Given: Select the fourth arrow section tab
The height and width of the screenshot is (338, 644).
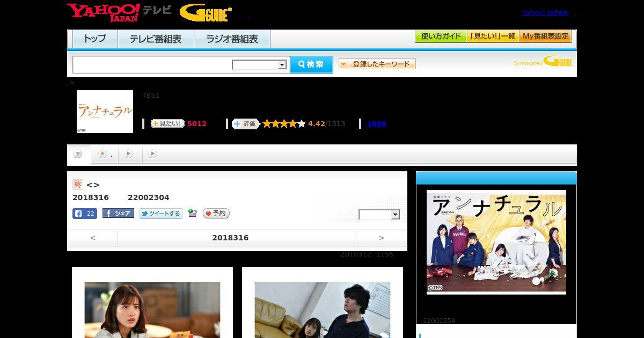Looking at the screenshot, I should (153, 154).
